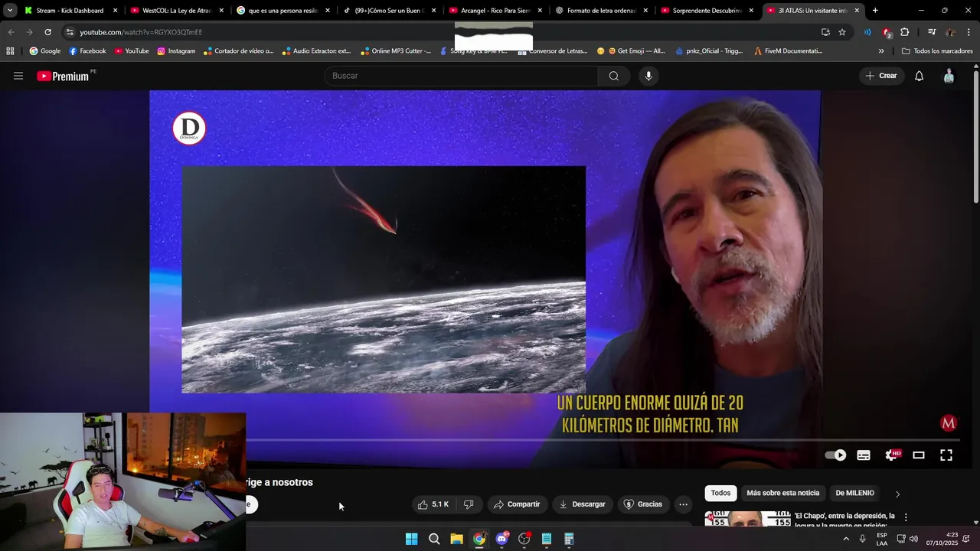This screenshot has width=980, height=551.
Task: Open options for 'El Chapo' suggested video
Action: click(906, 517)
